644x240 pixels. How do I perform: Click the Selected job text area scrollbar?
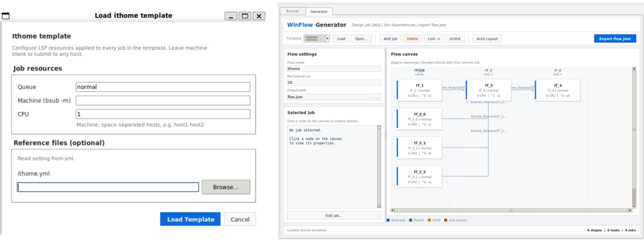[x=379, y=167]
